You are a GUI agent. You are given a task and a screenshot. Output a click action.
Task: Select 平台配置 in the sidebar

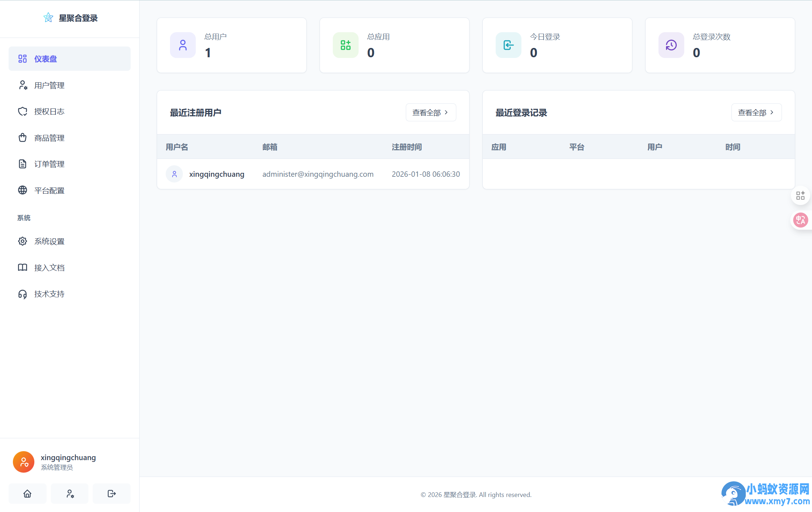49,190
